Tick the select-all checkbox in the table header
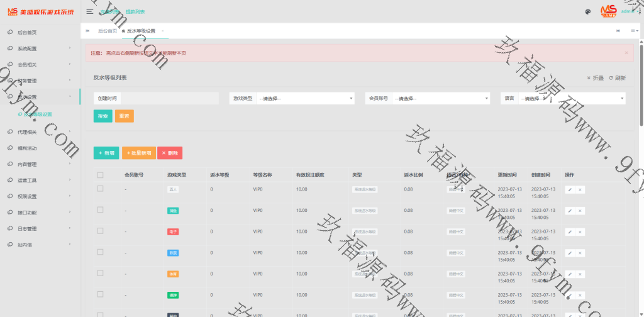This screenshot has width=644, height=317. (100, 175)
